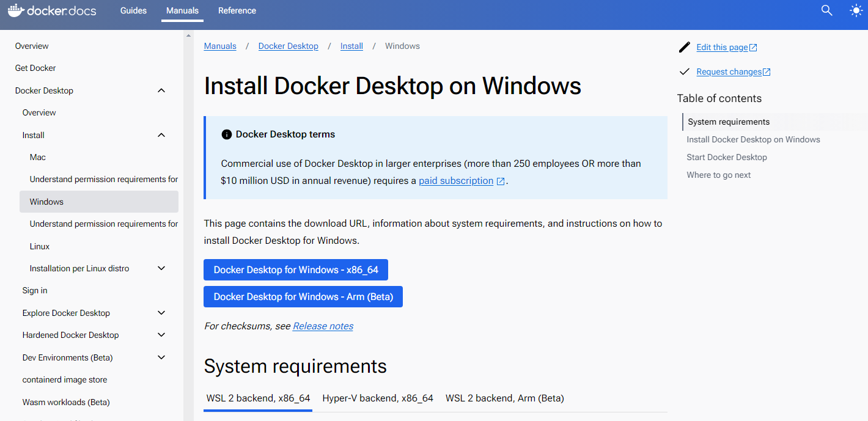Jump to System requirements in table of contents
Viewport: 868px width, 421px height.
729,122
